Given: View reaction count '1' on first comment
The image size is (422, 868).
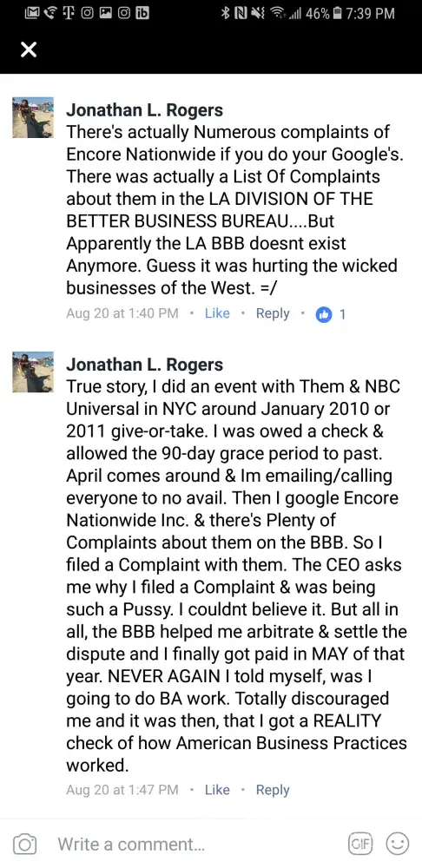Looking at the screenshot, I should tap(342, 314).
